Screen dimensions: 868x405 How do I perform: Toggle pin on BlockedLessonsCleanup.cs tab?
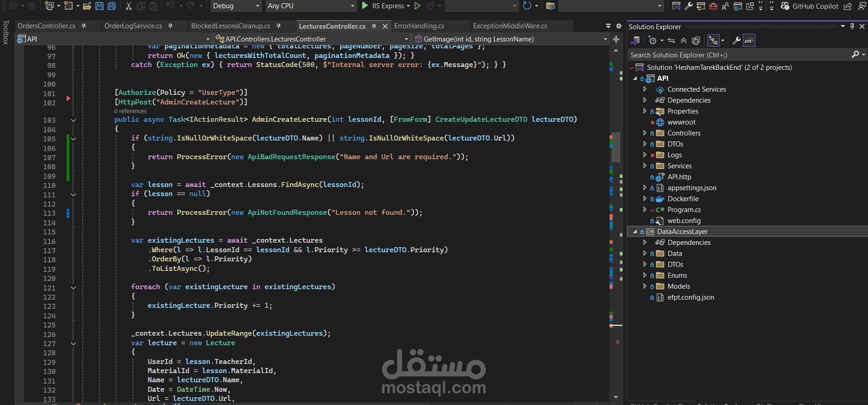[278, 26]
